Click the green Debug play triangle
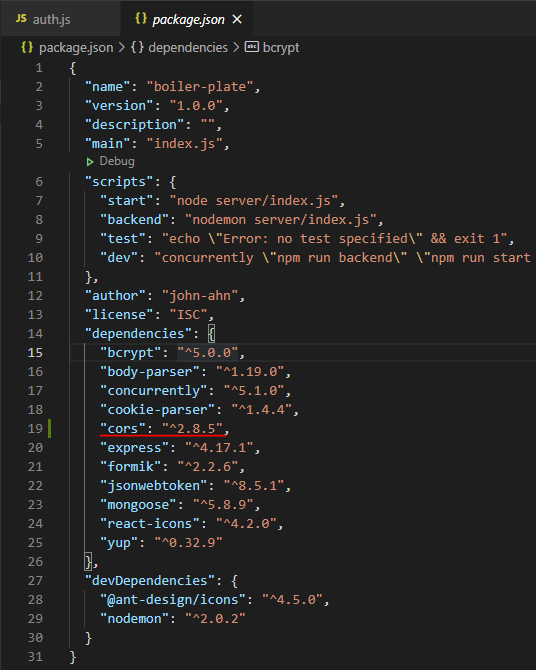 coord(90,162)
